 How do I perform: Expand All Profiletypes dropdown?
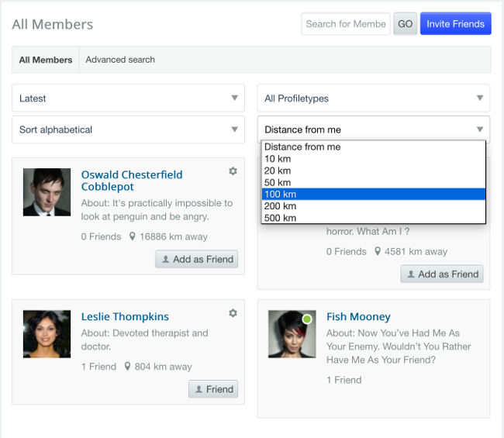374,98
